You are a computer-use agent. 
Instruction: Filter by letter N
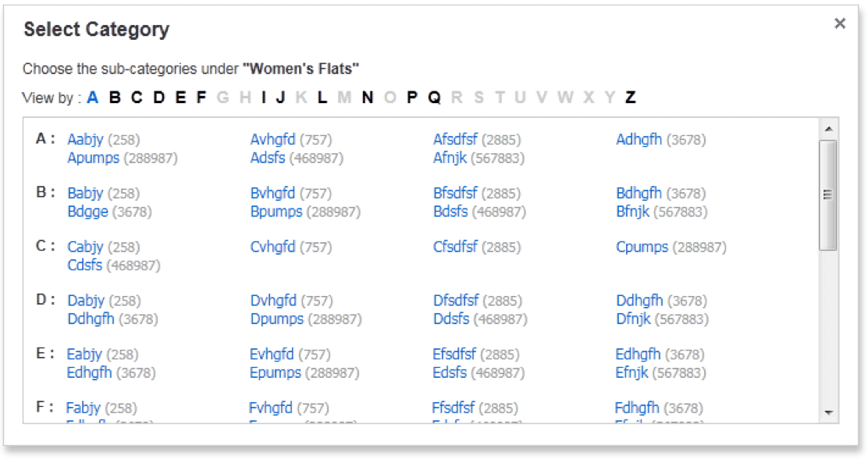367,98
